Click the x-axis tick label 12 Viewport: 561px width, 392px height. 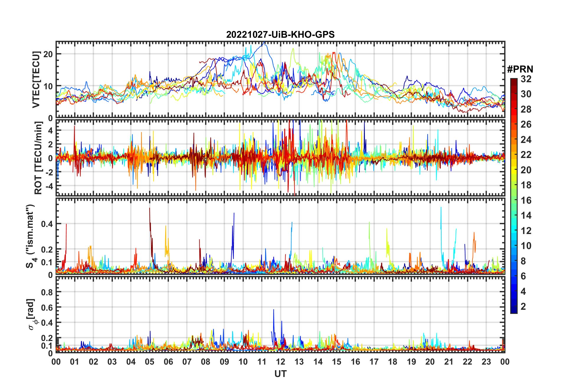tap(280, 362)
